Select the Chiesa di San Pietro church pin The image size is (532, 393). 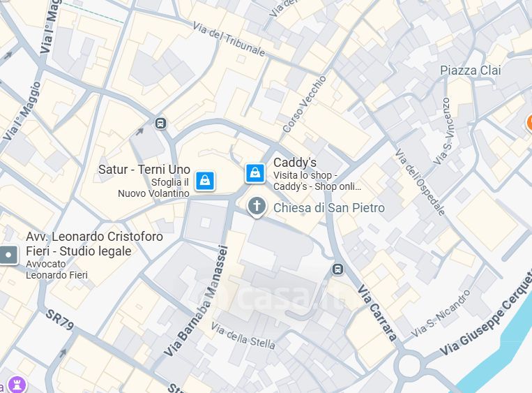click(x=257, y=207)
